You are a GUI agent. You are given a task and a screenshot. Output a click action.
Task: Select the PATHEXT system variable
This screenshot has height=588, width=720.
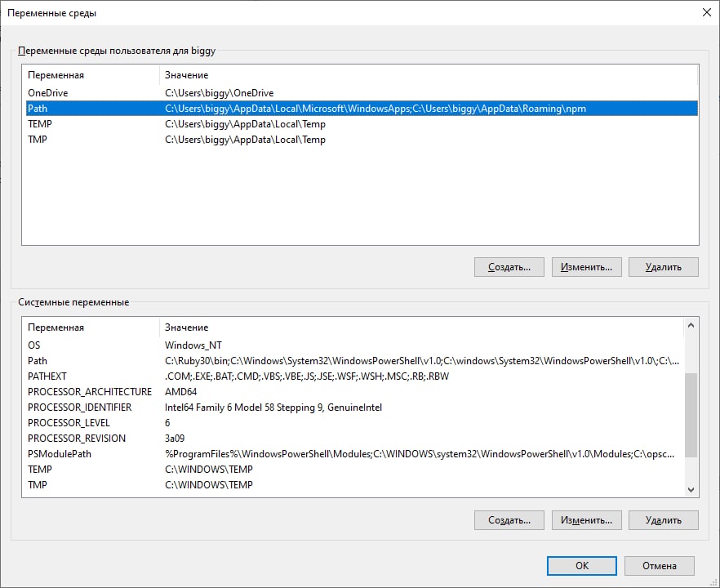coord(353,376)
